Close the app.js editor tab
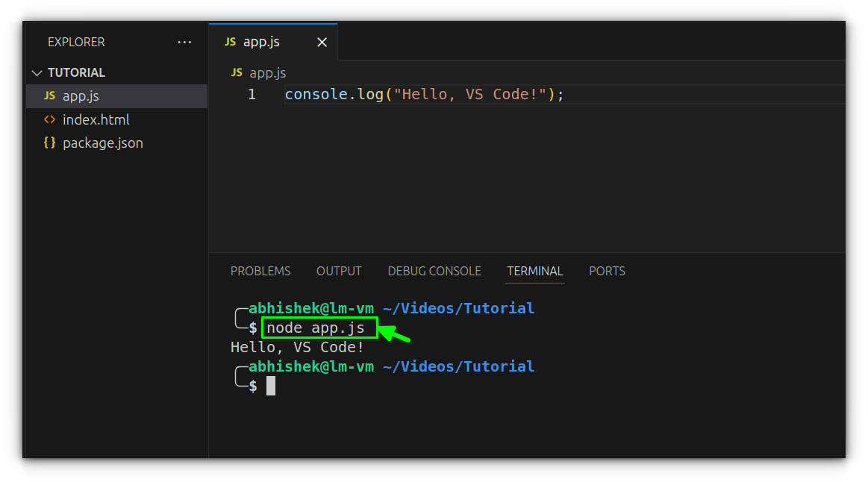The height and width of the screenshot is (482, 868). pyautogui.click(x=322, y=42)
